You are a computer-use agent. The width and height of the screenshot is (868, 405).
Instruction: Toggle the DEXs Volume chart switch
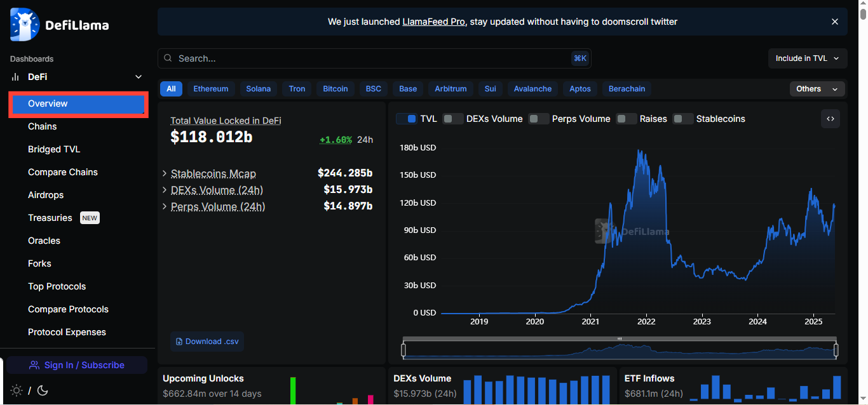point(453,119)
